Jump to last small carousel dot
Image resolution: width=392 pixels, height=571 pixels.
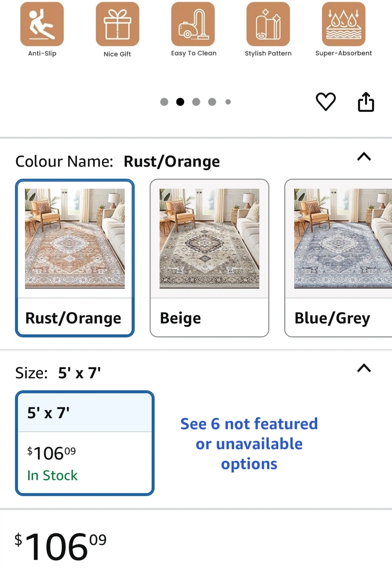228,102
